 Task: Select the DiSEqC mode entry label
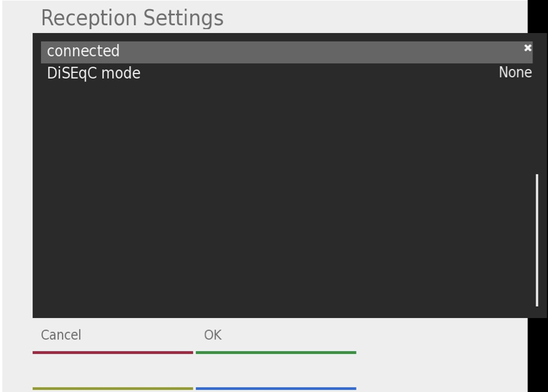(x=93, y=73)
